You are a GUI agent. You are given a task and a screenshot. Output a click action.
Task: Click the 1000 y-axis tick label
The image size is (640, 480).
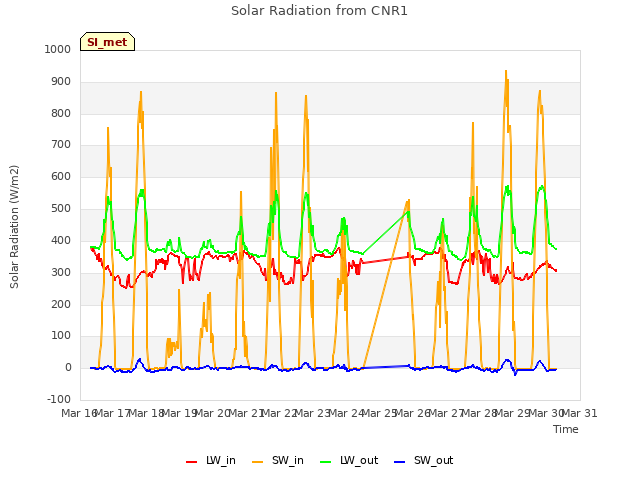coord(58,49)
